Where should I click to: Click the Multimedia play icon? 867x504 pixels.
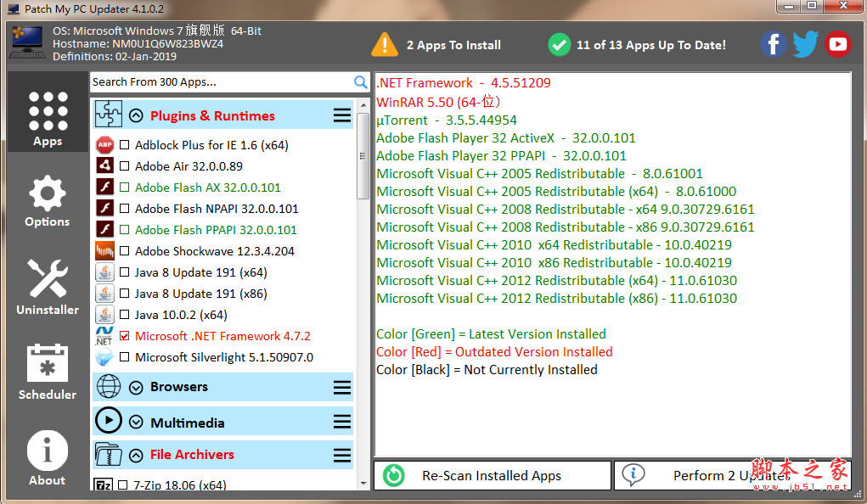tap(109, 421)
